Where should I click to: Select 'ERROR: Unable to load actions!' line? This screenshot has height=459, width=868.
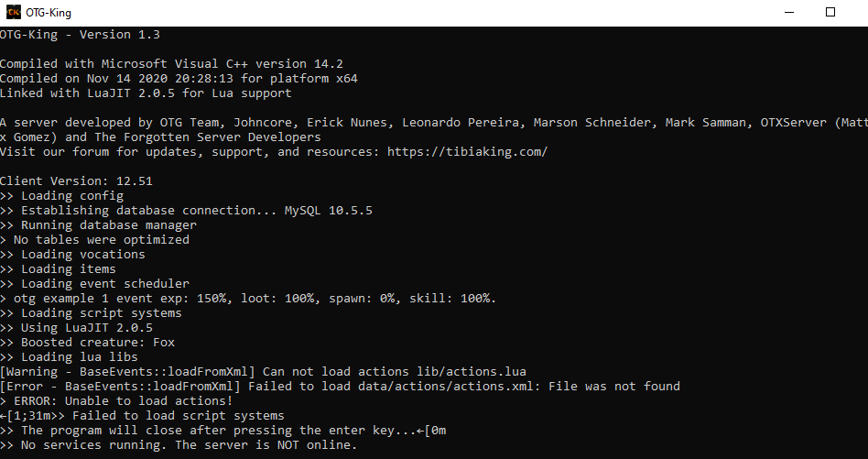coord(116,401)
